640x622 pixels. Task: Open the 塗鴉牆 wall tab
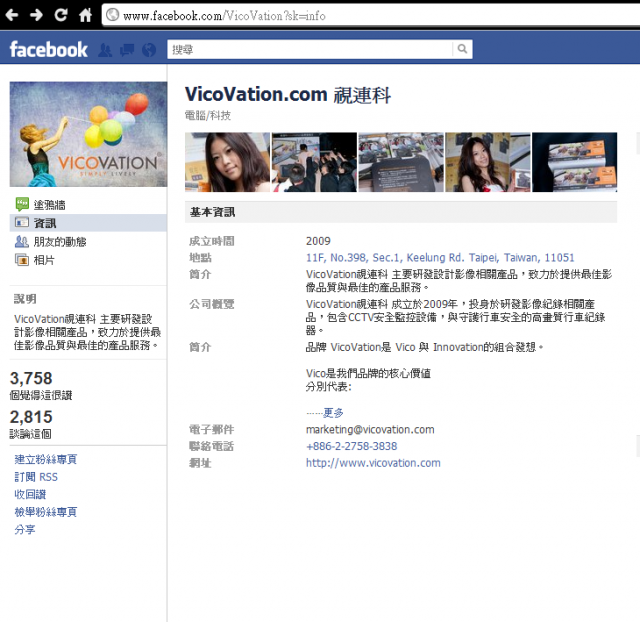pos(88,204)
